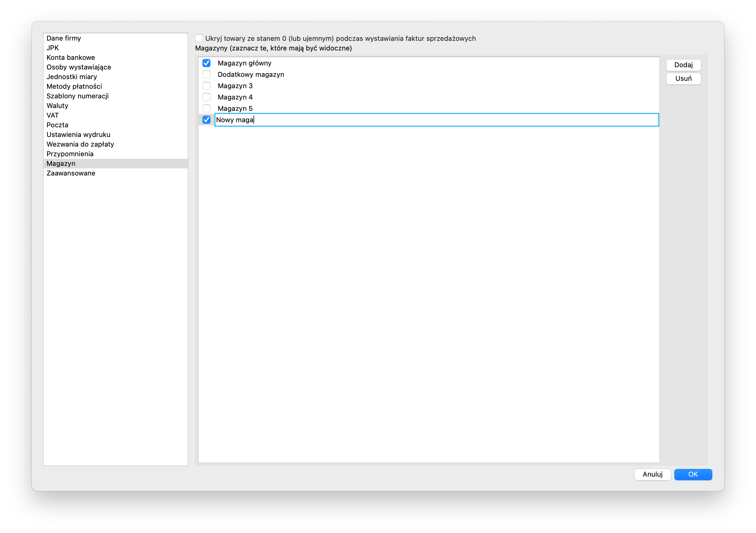Open the Zaawansowane section
Screen dimensions: 756x533
point(116,173)
